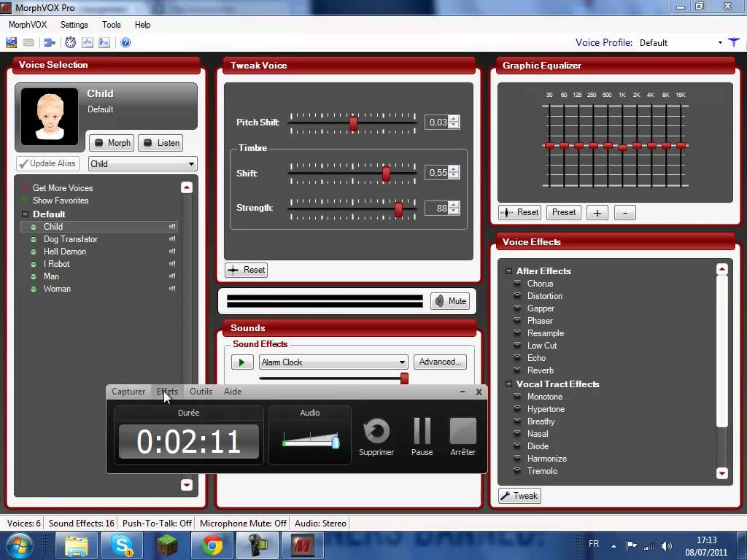Click the equalizer minus button

pos(625,213)
